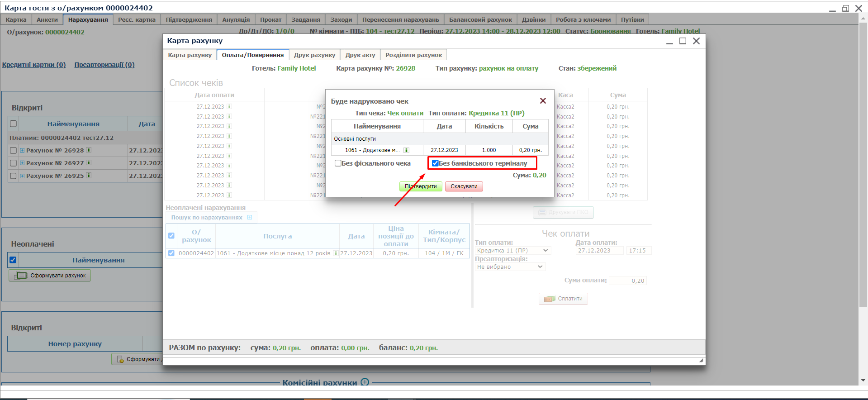Click plus icon next to Комісійні рахунки
868x400 pixels.
[365, 382]
